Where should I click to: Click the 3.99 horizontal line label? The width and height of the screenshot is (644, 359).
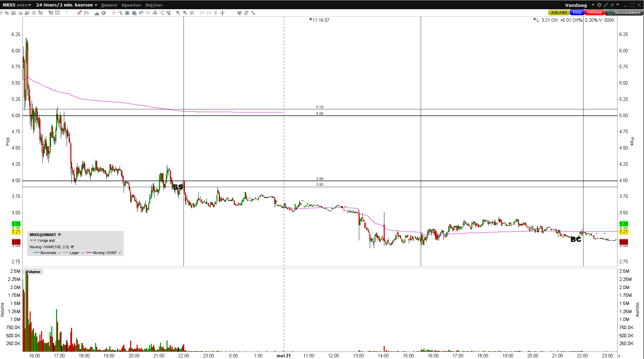tap(320, 179)
